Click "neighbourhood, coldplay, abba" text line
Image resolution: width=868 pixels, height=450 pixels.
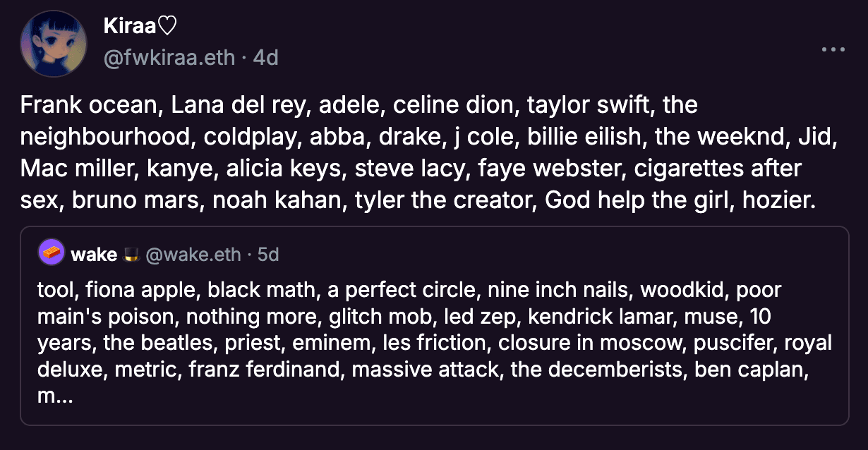click(429, 138)
